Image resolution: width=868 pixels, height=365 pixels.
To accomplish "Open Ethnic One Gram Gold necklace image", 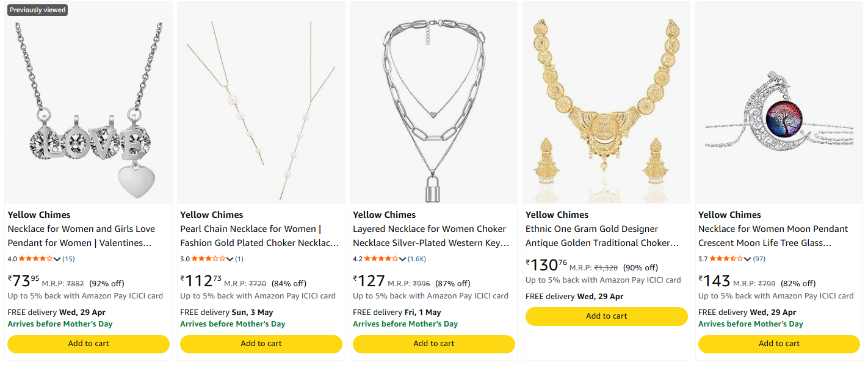I will point(606,110).
